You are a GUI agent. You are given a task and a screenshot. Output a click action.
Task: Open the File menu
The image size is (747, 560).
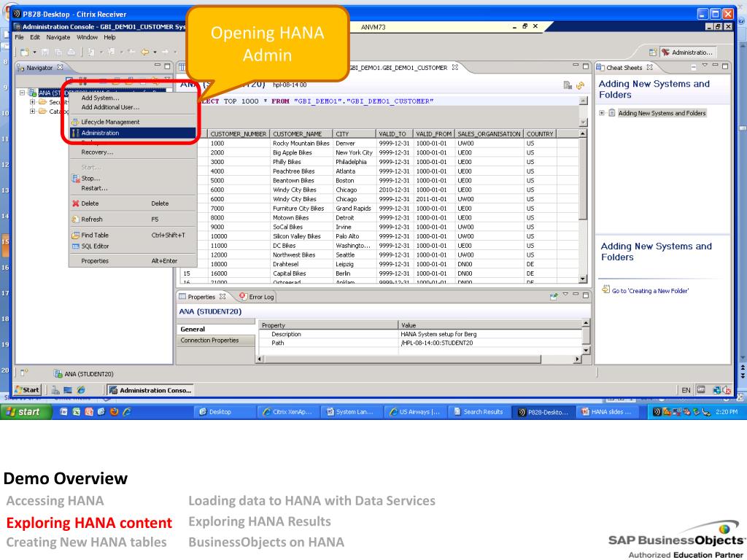coord(19,37)
